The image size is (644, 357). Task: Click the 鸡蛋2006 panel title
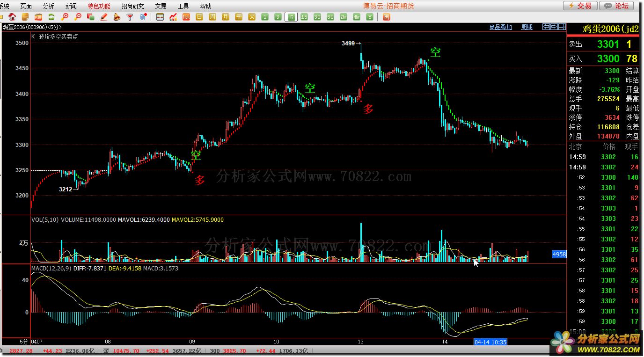tap(611, 29)
